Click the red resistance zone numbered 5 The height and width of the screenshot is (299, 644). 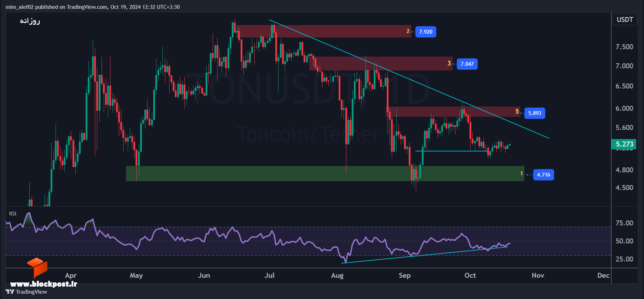453,112
